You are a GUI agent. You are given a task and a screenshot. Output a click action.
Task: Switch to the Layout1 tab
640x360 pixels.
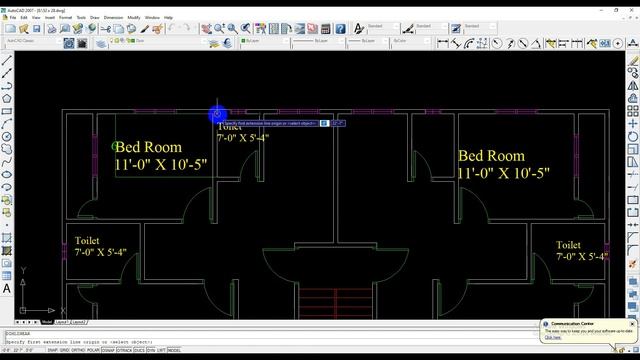tap(61, 322)
